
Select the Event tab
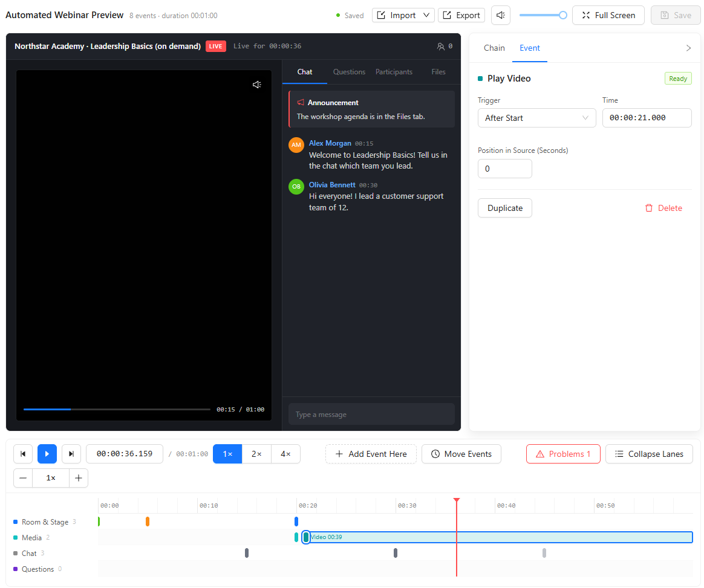[x=530, y=48]
